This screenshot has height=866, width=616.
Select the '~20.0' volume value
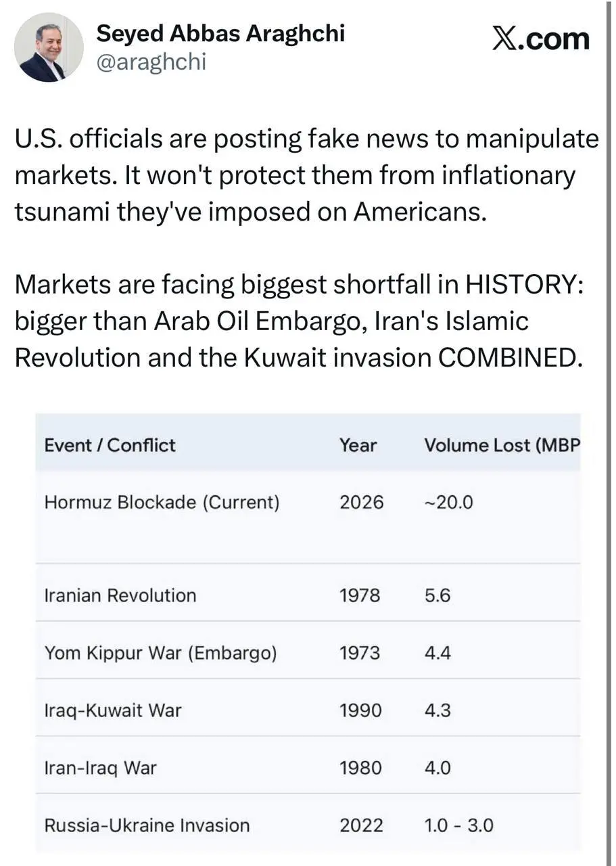click(448, 502)
